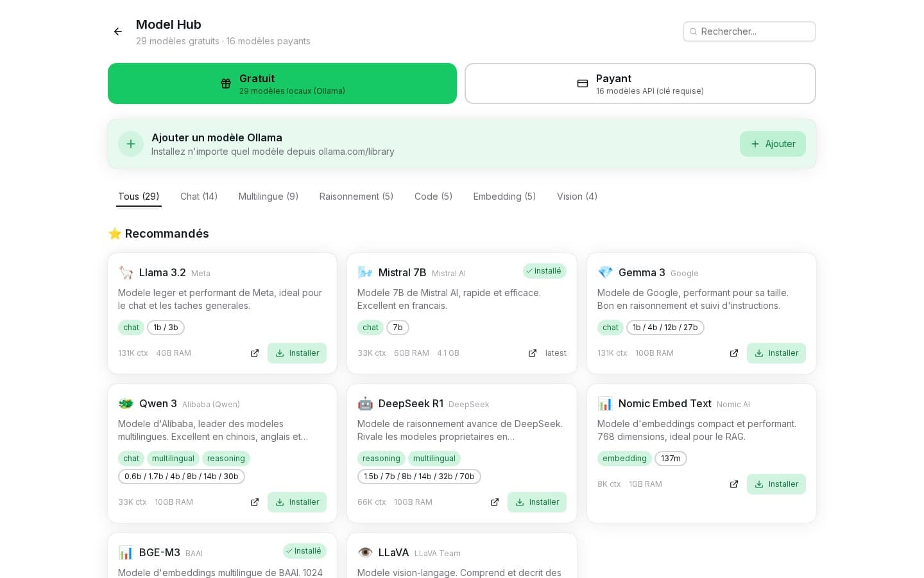Open the external link icon on Nomic Embed Text
The image size is (924, 578).
[733, 484]
